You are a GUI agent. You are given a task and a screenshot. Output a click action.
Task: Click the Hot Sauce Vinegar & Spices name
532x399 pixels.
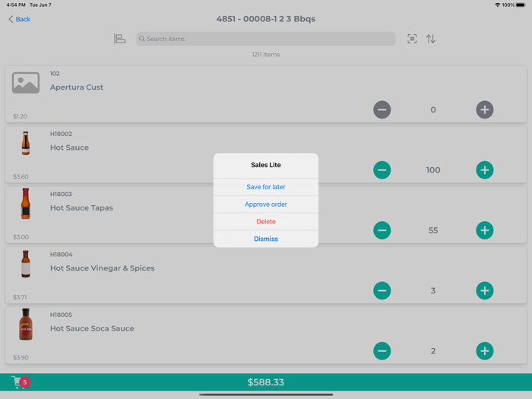coord(102,268)
